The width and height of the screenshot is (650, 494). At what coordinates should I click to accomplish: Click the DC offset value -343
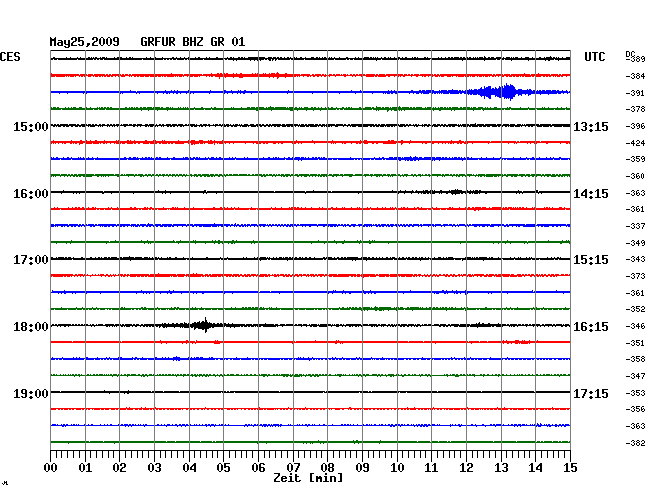click(x=635, y=259)
